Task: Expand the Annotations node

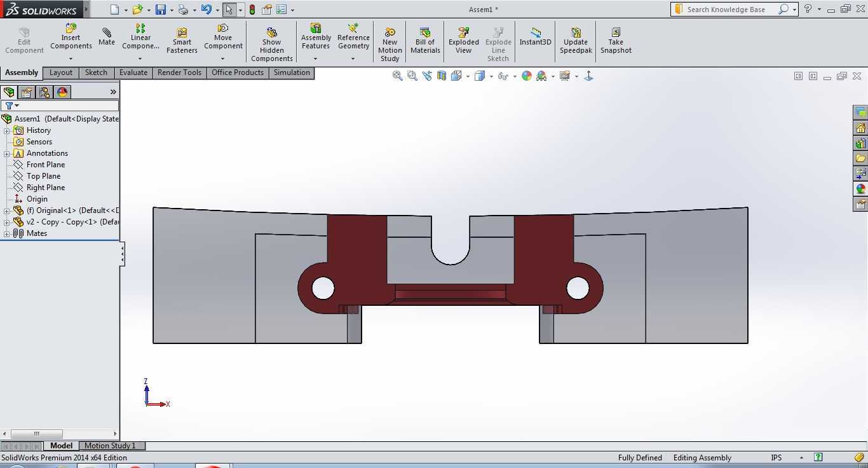Action: 7,153
